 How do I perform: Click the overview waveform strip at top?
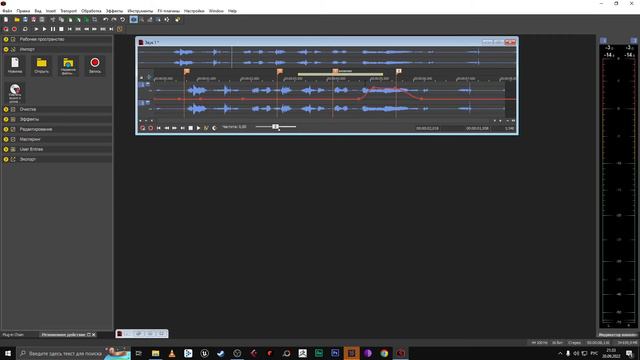tap(327, 58)
